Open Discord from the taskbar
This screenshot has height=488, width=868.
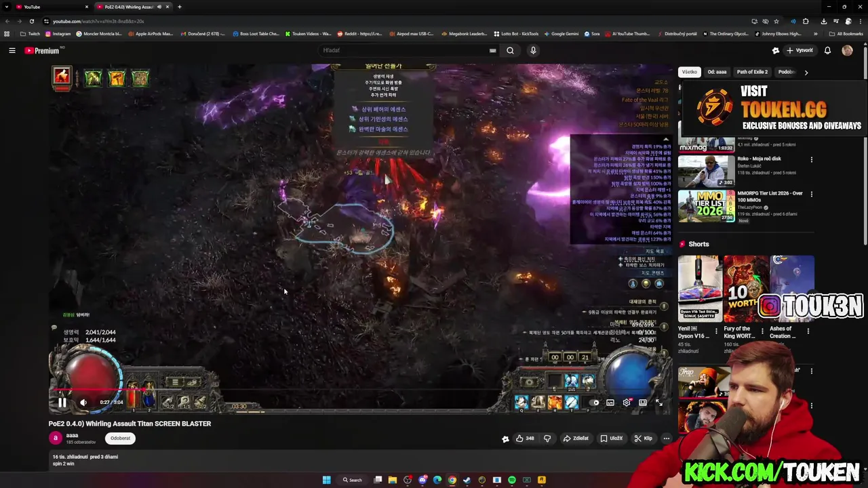(422, 480)
